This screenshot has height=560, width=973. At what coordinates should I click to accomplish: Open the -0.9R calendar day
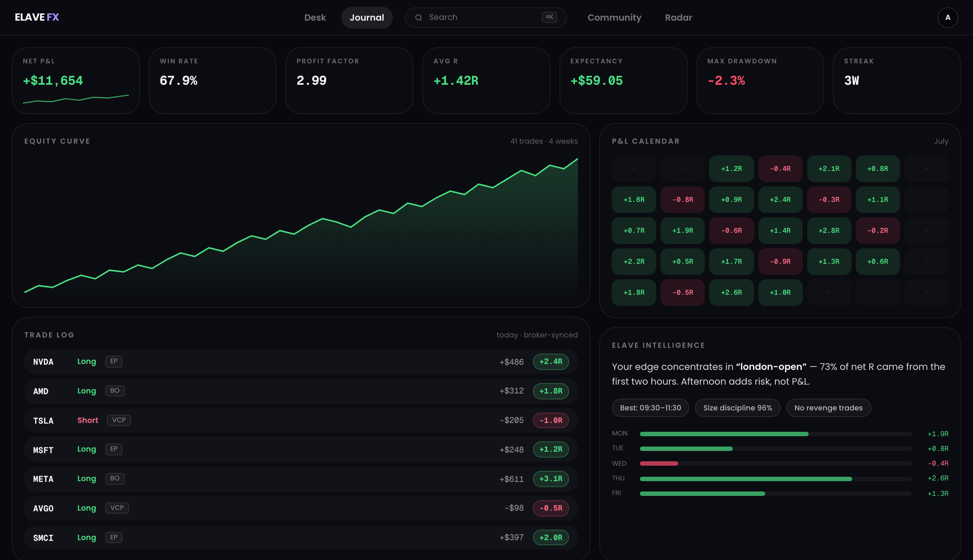click(780, 262)
